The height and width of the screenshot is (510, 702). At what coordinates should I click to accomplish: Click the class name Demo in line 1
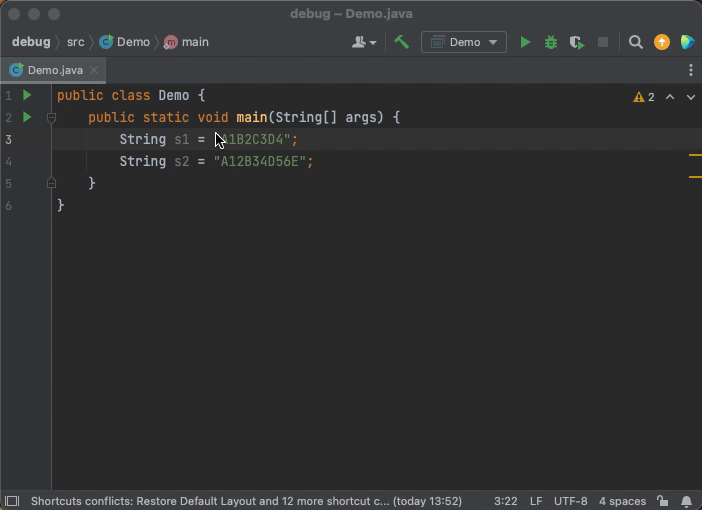(x=174, y=95)
